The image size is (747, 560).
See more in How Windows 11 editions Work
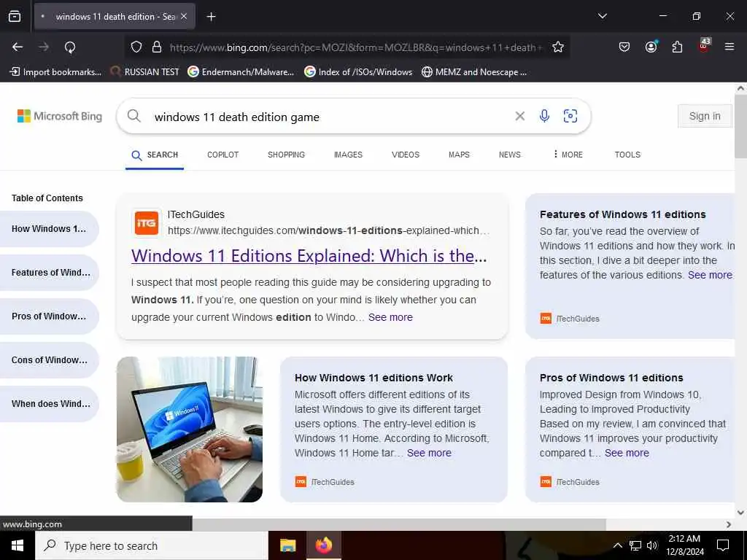[429, 454]
